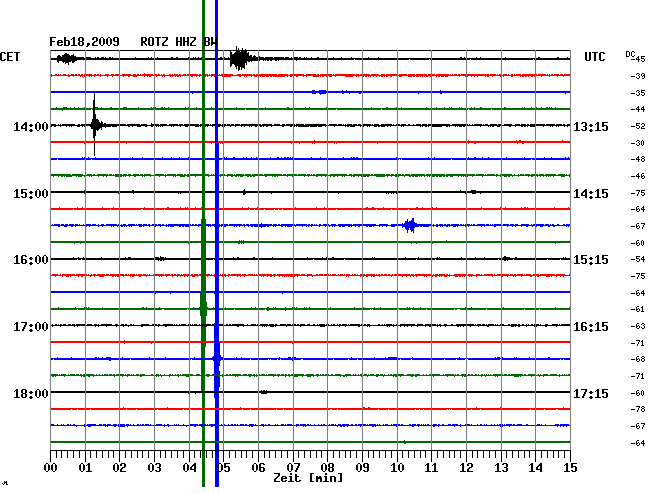The image size is (650, 494).
Task: Click the small black burst near minute 00
Action: click(67, 58)
